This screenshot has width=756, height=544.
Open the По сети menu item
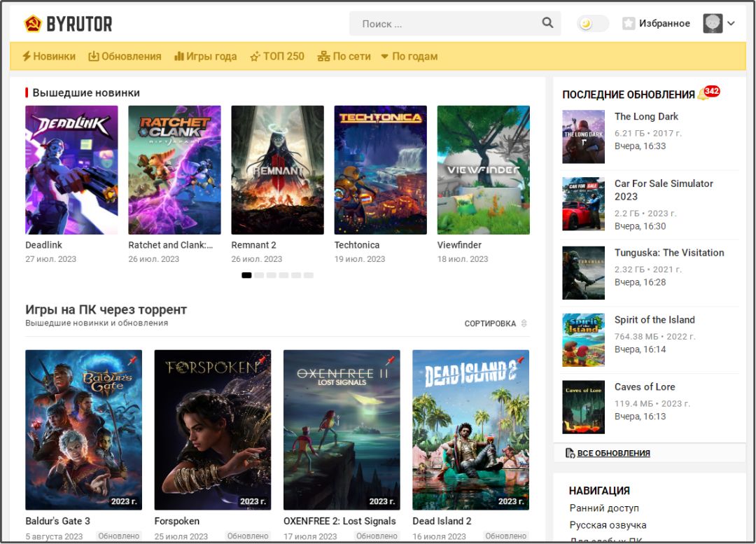[344, 57]
